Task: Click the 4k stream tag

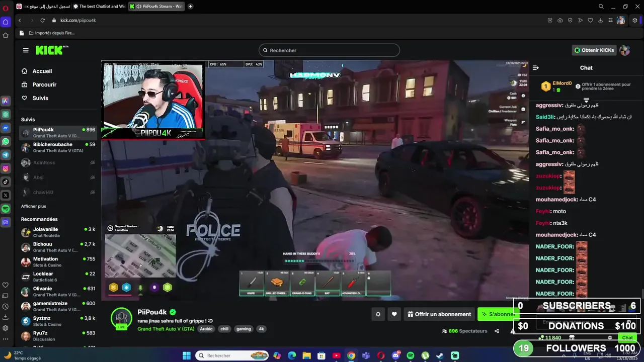Action: point(261,329)
